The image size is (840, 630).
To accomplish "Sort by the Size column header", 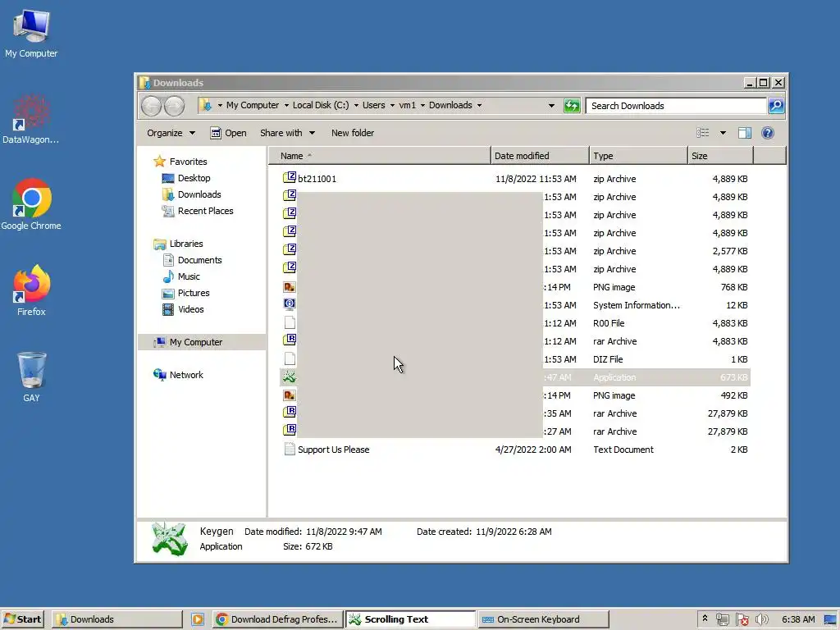I will (720, 156).
